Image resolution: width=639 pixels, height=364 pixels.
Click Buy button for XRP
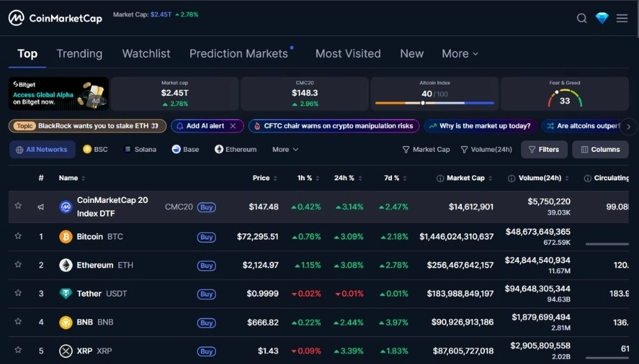coord(207,351)
